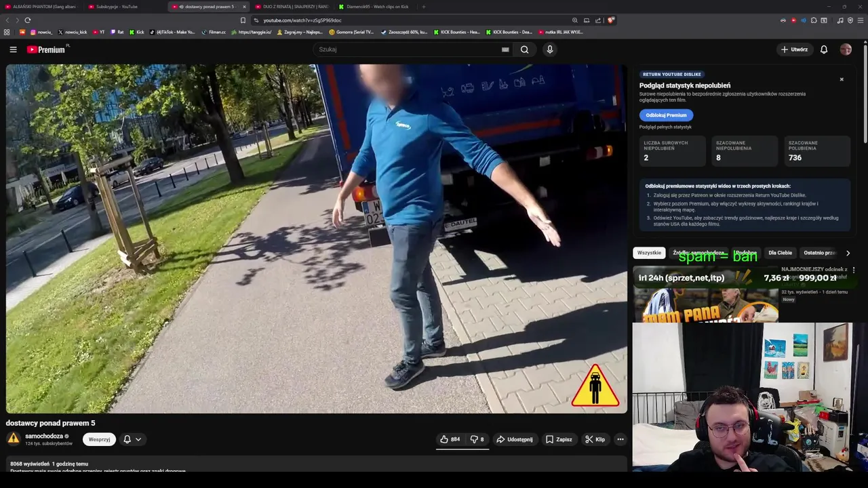868x488 pixels.
Task: Select the Podobne filter chip
Action: tap(746, 253)
